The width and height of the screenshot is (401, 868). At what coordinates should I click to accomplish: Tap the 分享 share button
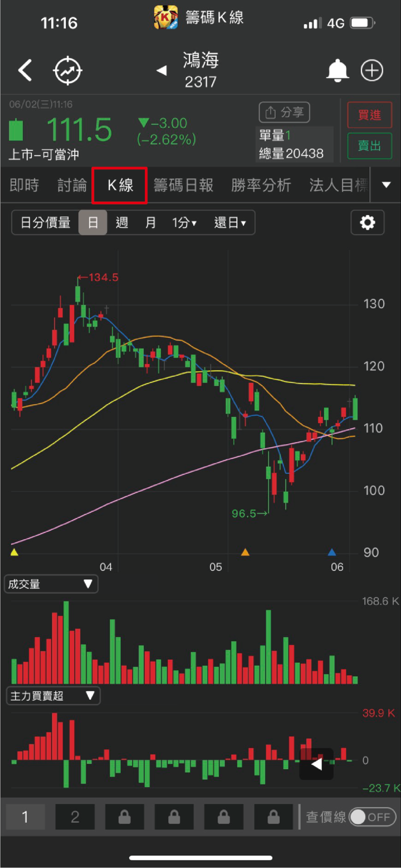pos(285,113)
